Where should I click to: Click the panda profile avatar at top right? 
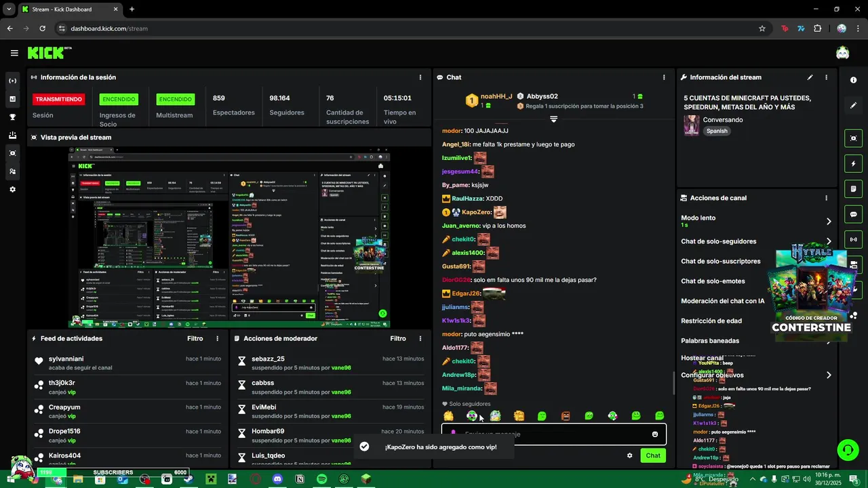tap(842, 53)
